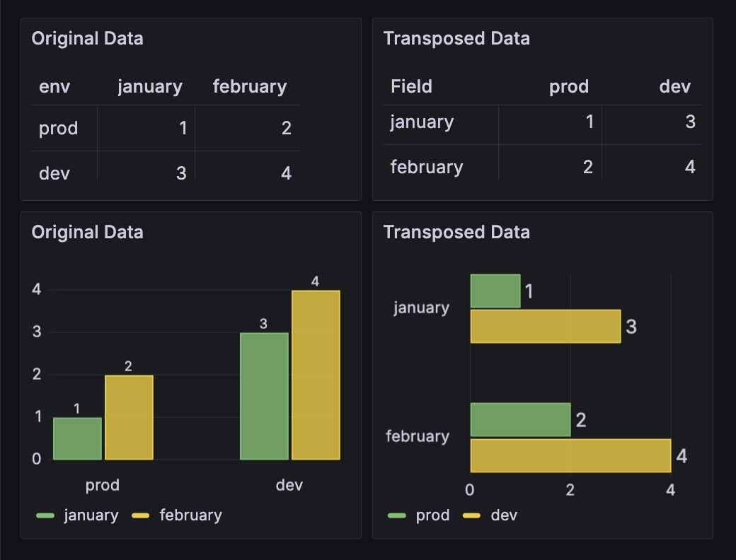The image size is (736, 560).
Task: Sort the Field column in Transposed Data table
Action: click(410, 86)
